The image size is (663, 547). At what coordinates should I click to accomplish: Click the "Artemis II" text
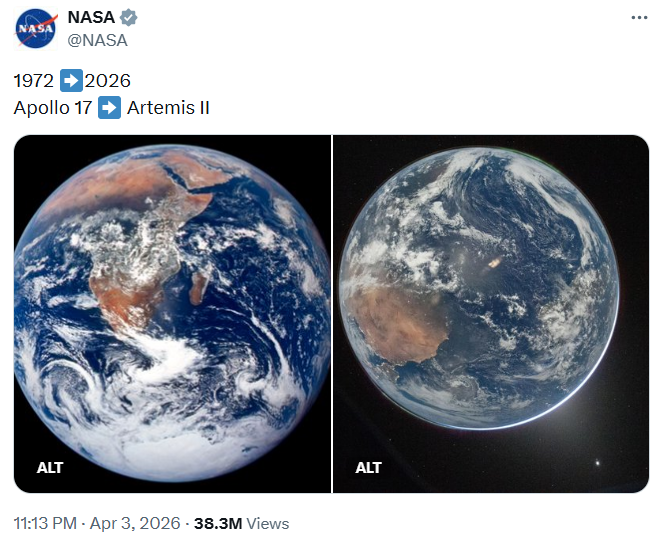tap(168, 107)
